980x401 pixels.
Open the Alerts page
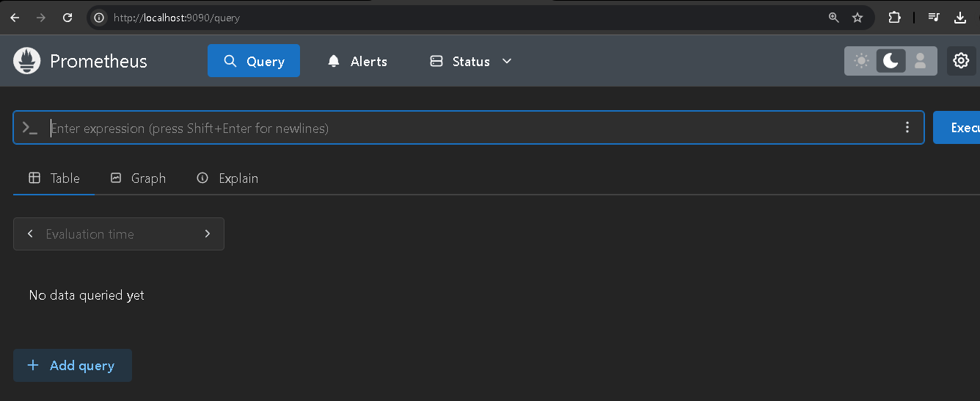tap(357, 61)
